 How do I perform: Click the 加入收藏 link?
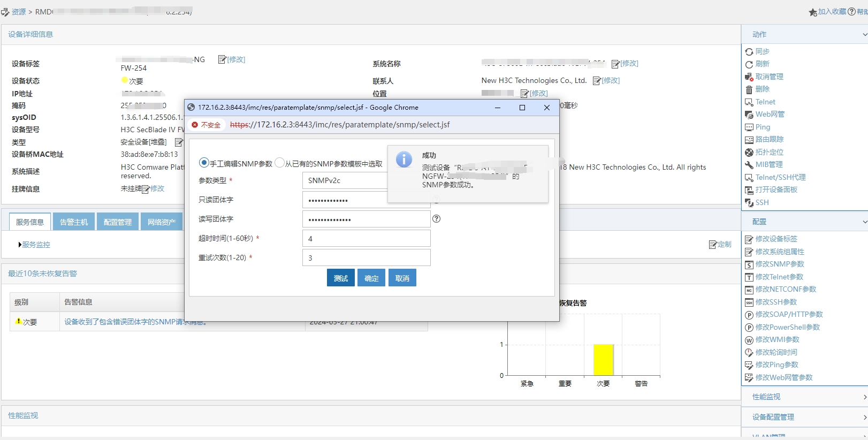pyautogui.click(x=832, y=11)
